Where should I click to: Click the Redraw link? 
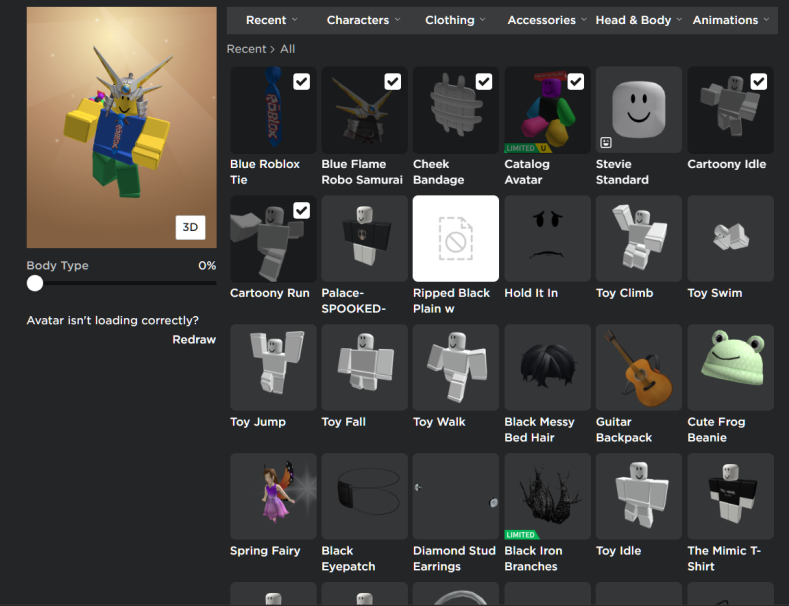tap(194, 340)
